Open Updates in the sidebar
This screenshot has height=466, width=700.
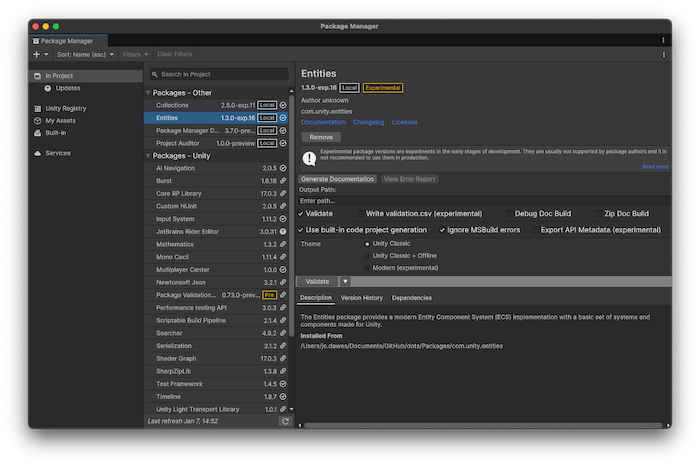point(68,88)
